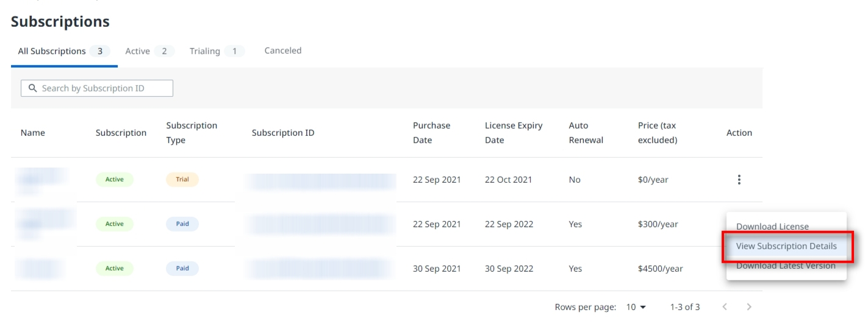Screen dimensions: 868x329
Task: Go to next page arrow
Action: (749, 307)
